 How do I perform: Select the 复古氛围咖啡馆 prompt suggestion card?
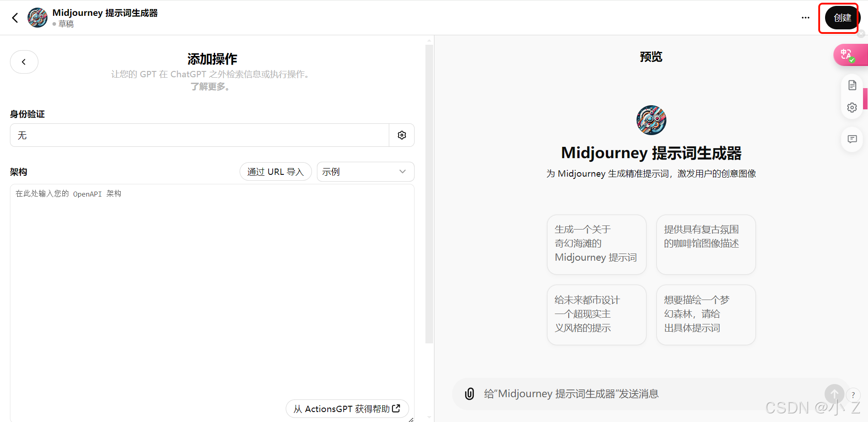[x=706, y=244]
